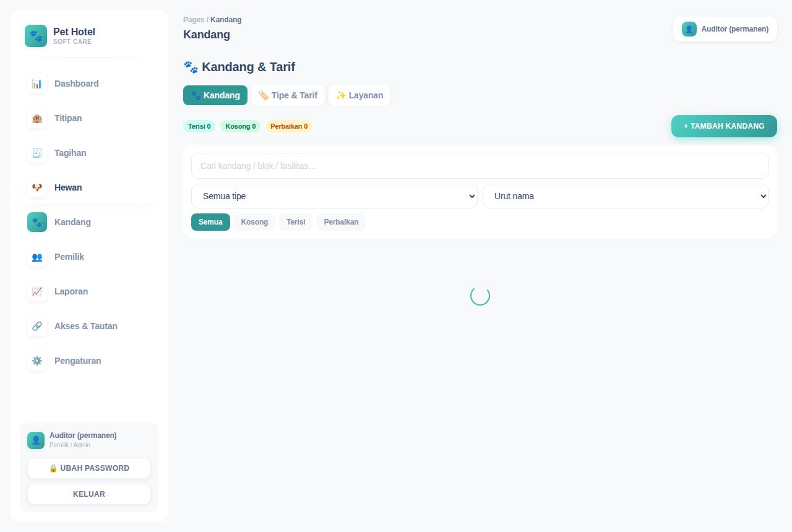Switch to the Tipe & Tarif tab

coord(288,95)
